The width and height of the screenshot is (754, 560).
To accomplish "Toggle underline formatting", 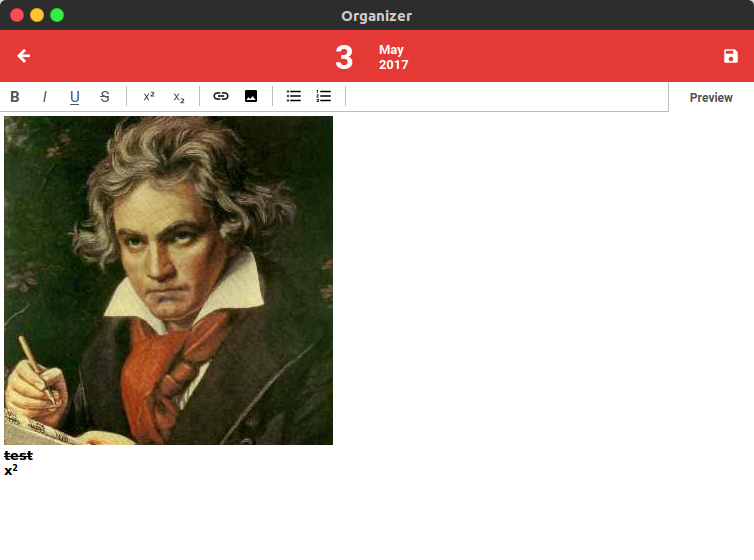I will pyautogui.click(x=75, y=97).
